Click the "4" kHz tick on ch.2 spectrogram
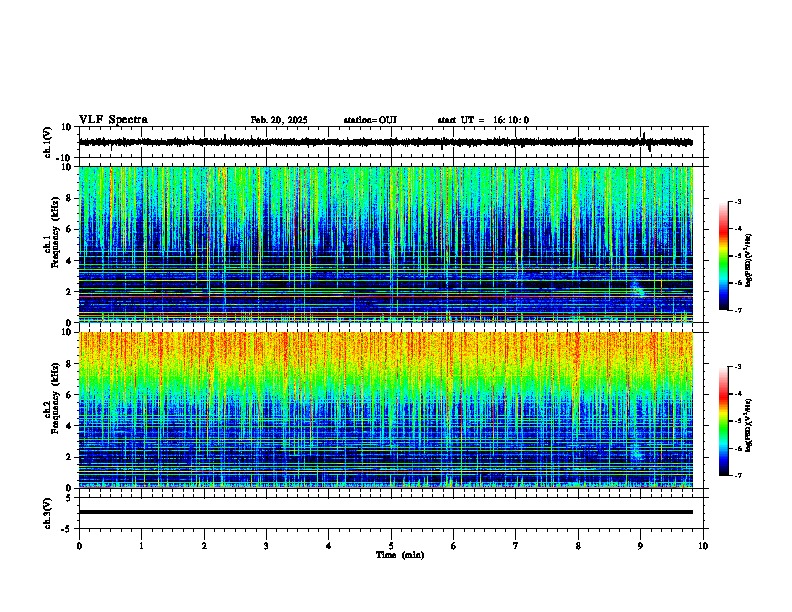Screen dimensions: 792x612 69,426
